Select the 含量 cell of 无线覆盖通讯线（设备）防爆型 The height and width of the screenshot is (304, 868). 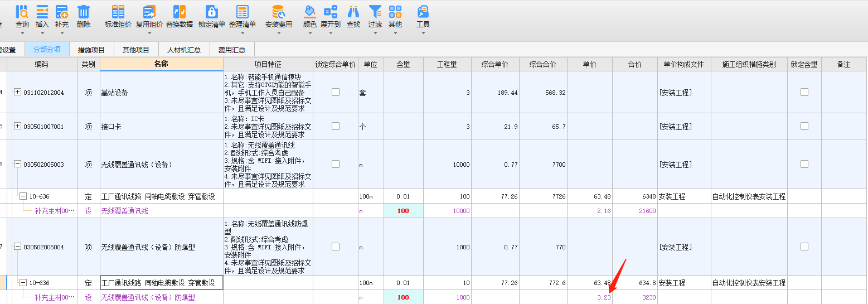point(403,297)
